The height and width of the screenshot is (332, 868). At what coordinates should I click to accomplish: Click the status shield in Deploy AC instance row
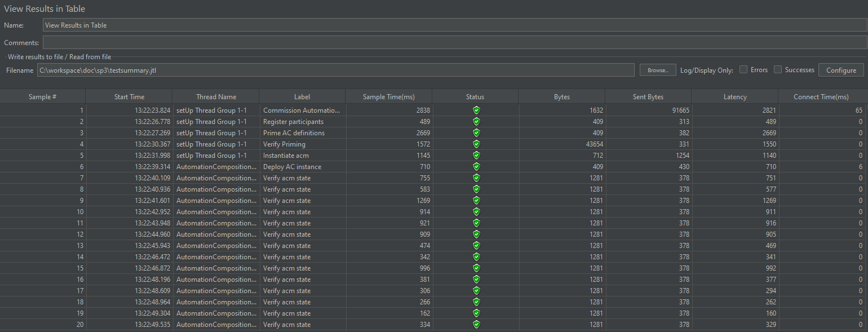pos(476,167)
